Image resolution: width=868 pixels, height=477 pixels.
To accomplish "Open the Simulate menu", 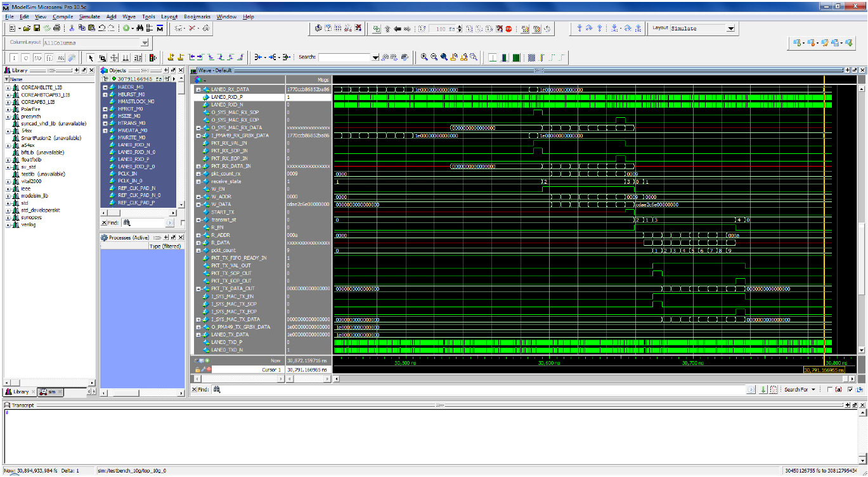I will [89, 16].
